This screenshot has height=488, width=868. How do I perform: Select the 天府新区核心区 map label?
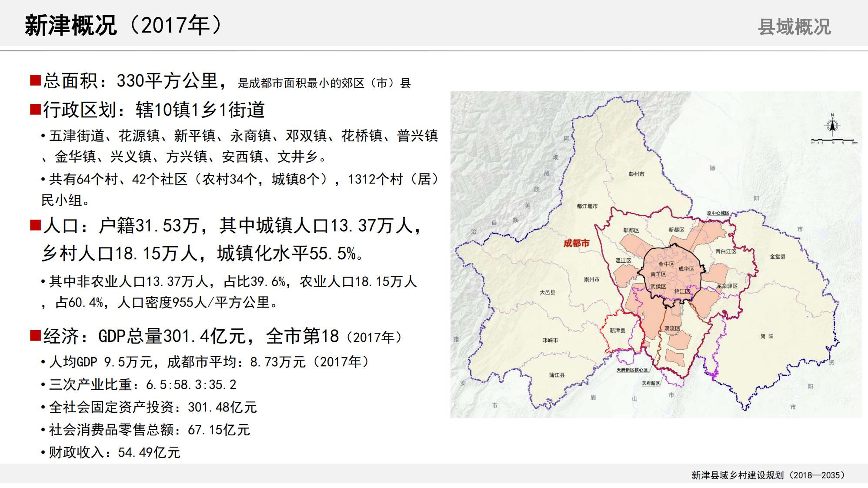point(632,370)
